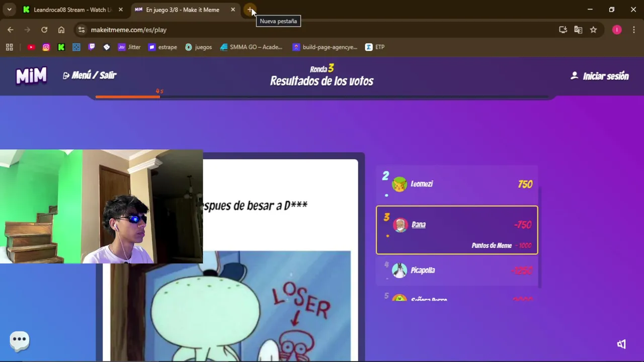Open the apps grid in bookmarks bar

pos(9,47)
